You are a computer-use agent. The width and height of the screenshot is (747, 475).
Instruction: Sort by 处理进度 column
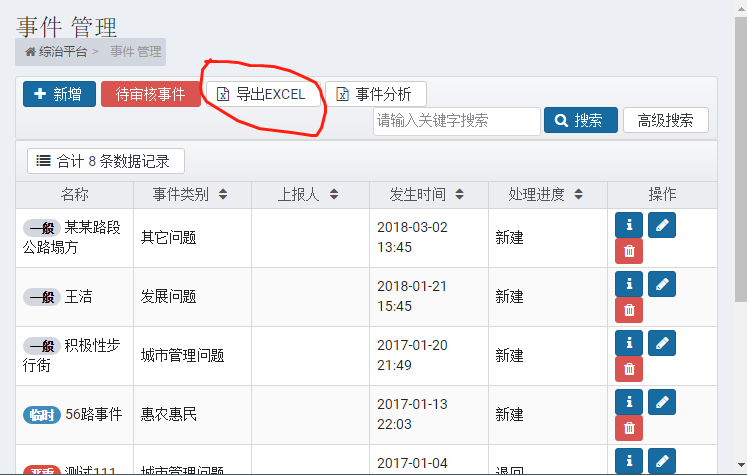(x=578, y=194)
